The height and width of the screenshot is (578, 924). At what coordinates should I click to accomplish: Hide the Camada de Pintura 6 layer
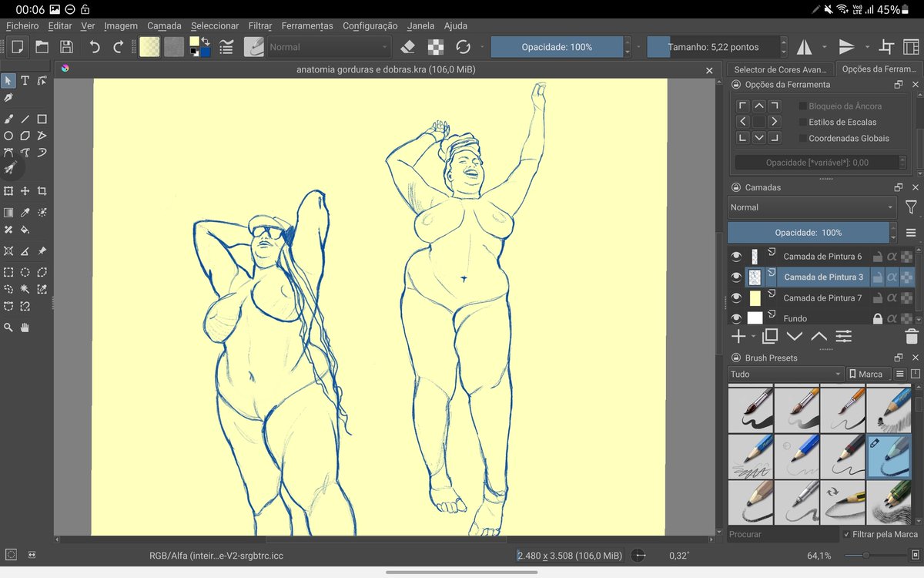point(736,257)
